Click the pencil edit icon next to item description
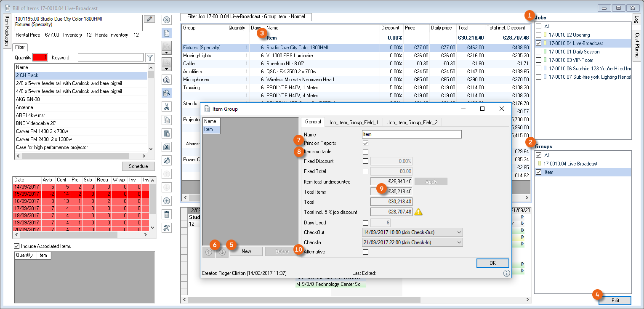 tap(149, 19)
